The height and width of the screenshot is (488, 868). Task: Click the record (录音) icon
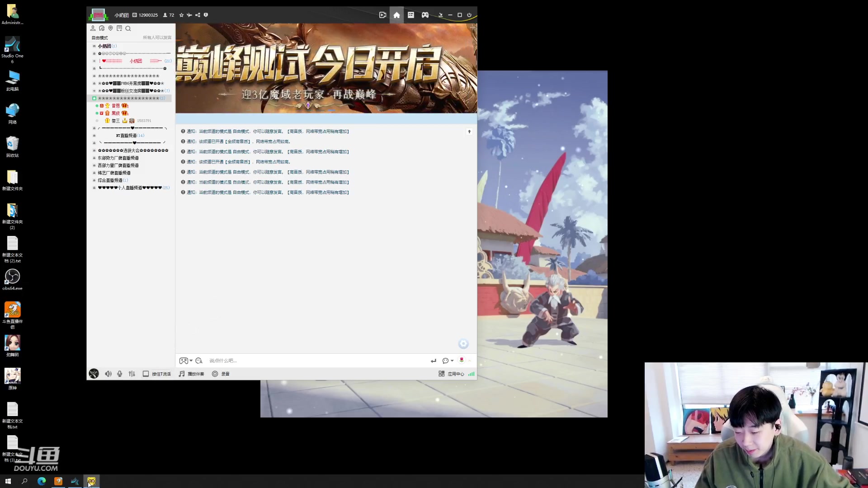click(215, 374)
